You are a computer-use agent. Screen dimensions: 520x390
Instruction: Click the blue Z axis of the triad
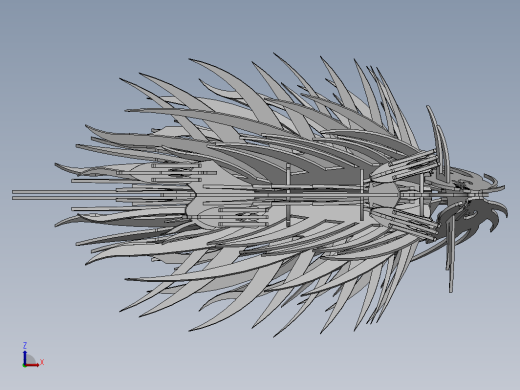[x=25, y=357]
